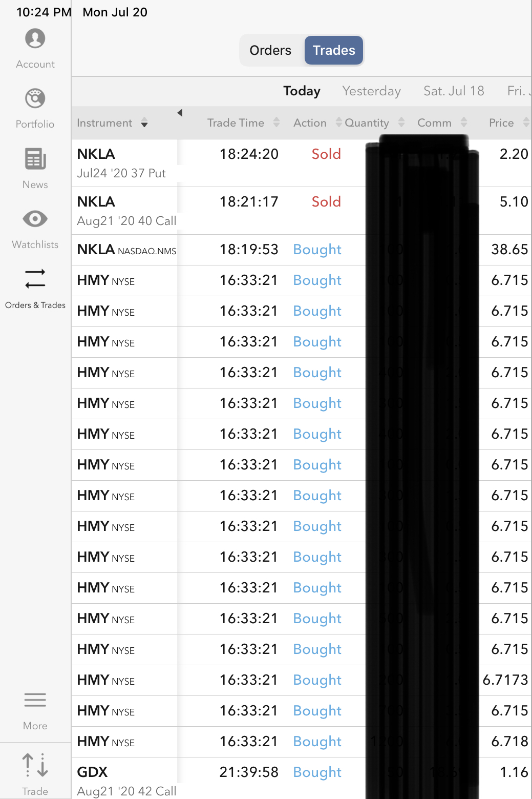Select the Today tab
Image resolution: width=532 pixels, height=799 pixels.
click(302, 91)
